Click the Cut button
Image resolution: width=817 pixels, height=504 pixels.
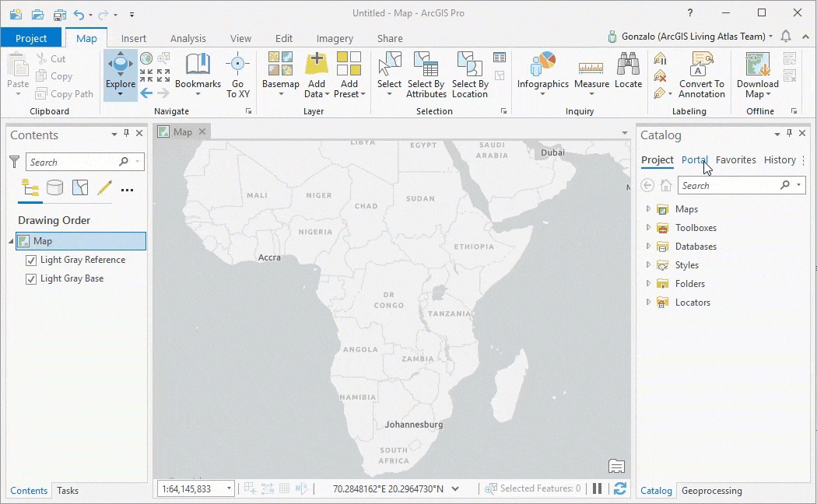pyautogui.click(x=51, y=59)
